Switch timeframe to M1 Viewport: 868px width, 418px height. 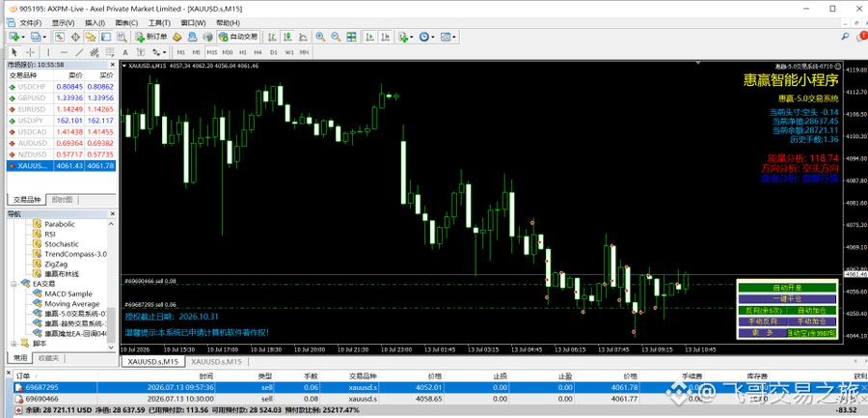(181, 52)
